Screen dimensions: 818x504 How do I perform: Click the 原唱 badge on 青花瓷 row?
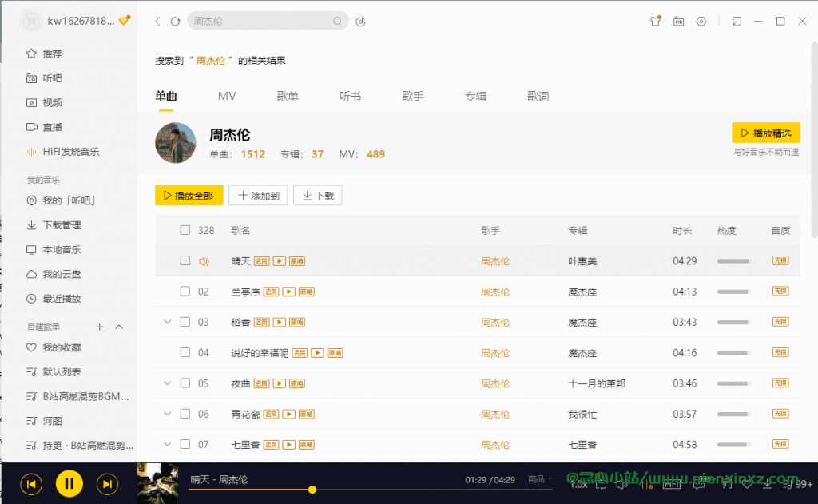[x=307, y=415]
